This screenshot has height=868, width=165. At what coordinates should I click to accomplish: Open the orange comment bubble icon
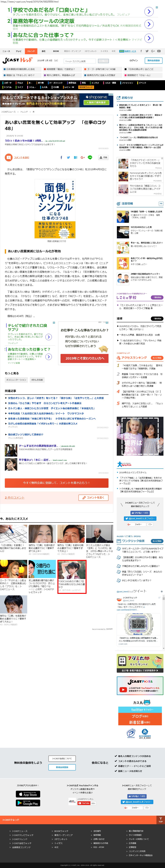(8, 157)
